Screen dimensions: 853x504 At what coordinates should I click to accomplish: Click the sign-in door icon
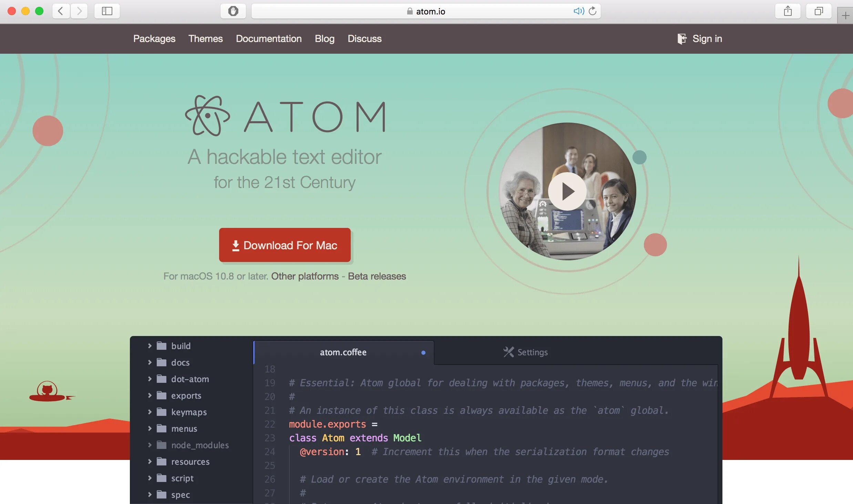(x=682, y=39)
